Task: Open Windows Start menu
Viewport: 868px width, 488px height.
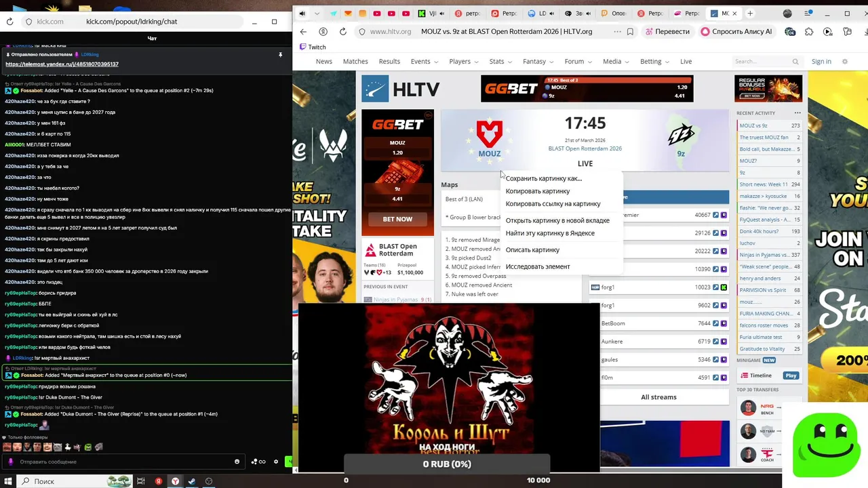Action: 7,481
